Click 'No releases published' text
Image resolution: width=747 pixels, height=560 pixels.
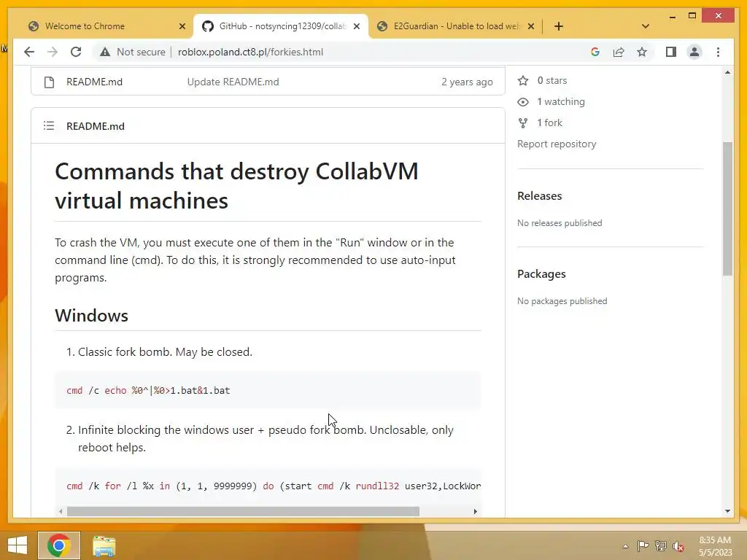point(560,223)
